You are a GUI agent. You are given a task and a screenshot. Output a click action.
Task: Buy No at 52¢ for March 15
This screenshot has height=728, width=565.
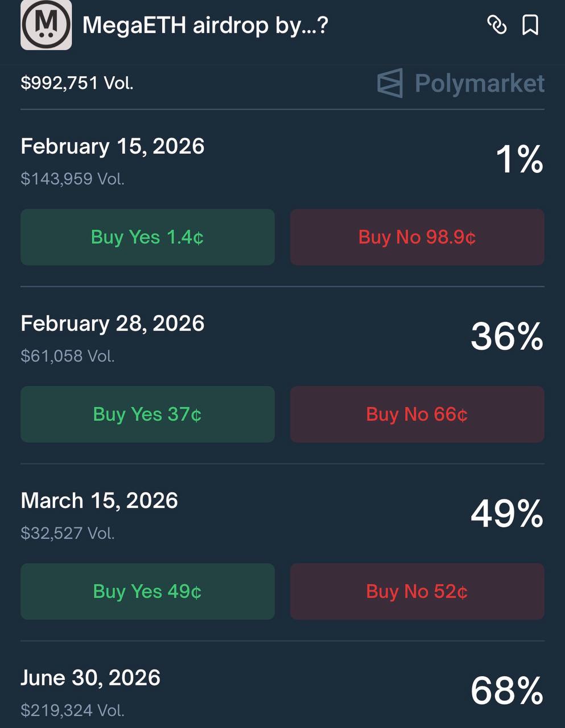(417, 591)
